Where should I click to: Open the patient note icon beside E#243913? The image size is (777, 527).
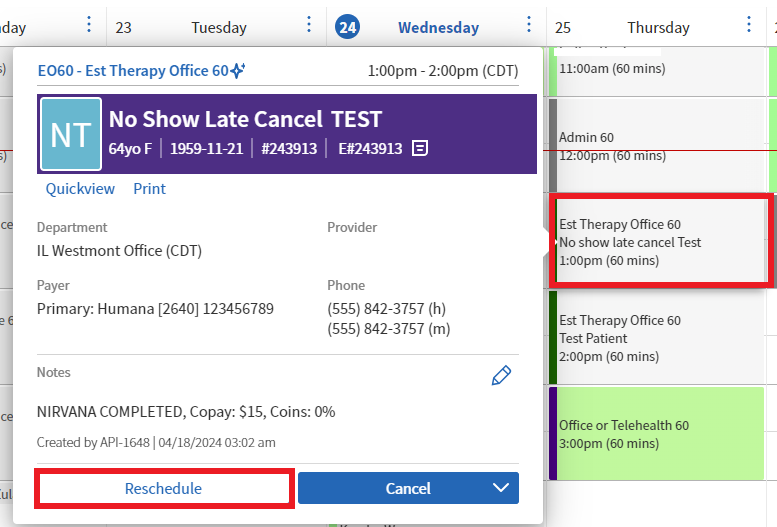click(x=420, y=148)
